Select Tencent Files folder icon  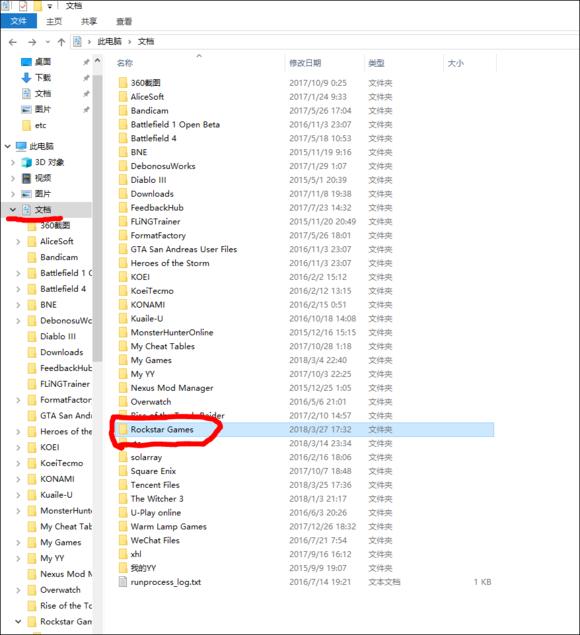tap(123, 485)
